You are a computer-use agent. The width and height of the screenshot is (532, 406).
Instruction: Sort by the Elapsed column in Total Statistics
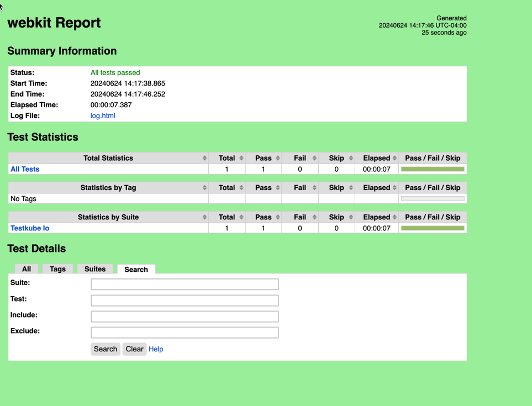click(x=394, y=158)
